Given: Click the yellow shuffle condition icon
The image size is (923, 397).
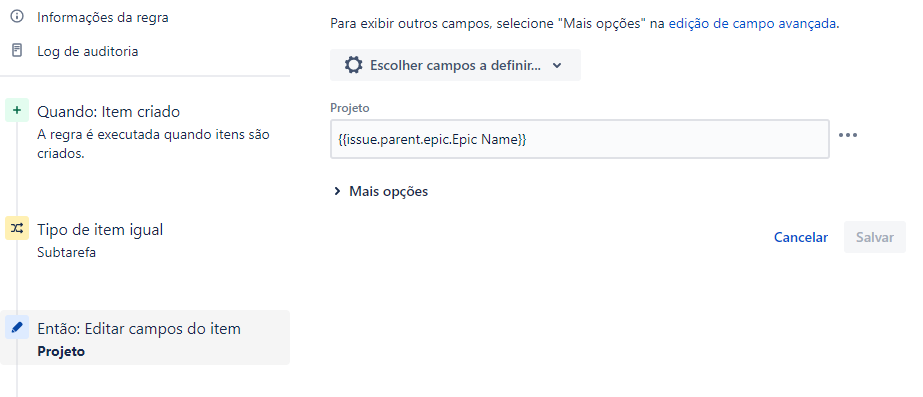Looking at the screenshot, I should click(x=17, y=228).
